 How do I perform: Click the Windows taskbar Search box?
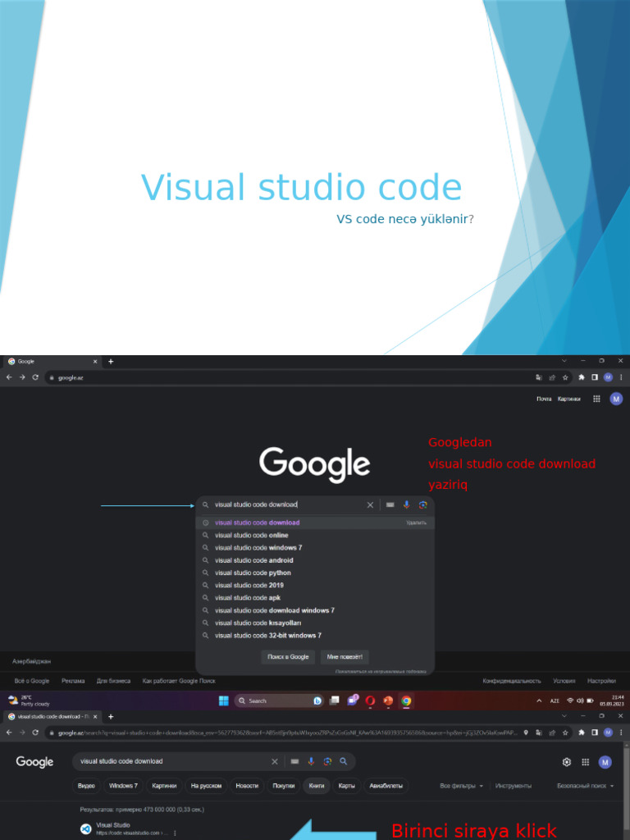coord(279,701)
